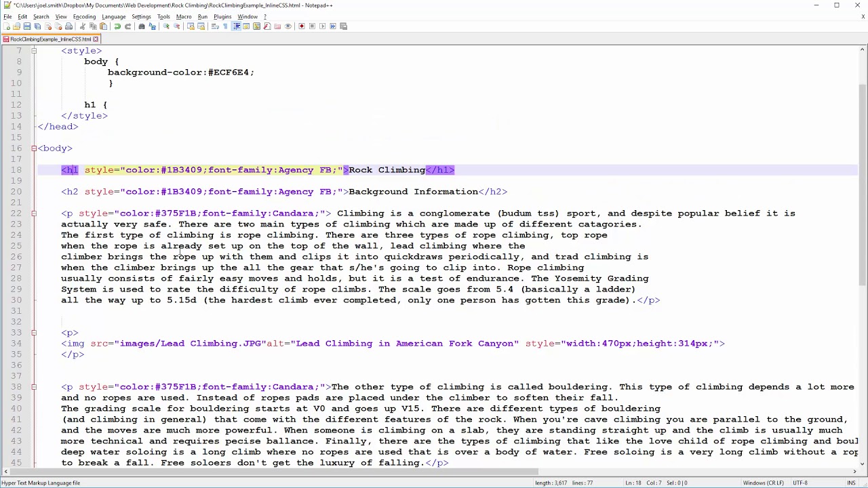Collapse the paragraph fold marker on line 22
Image resolution: width=868 pixels, height=488 pixels.
(34, 213)
